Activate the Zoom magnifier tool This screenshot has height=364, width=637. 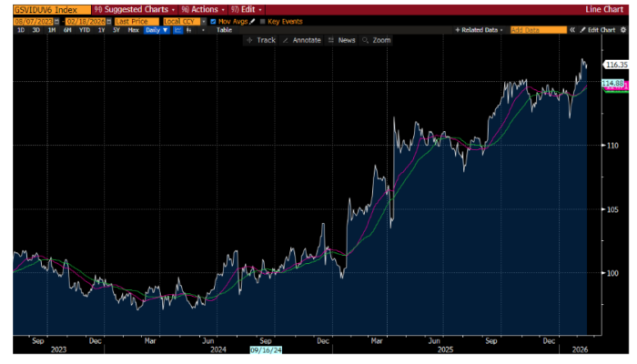(x=376, y=40)
